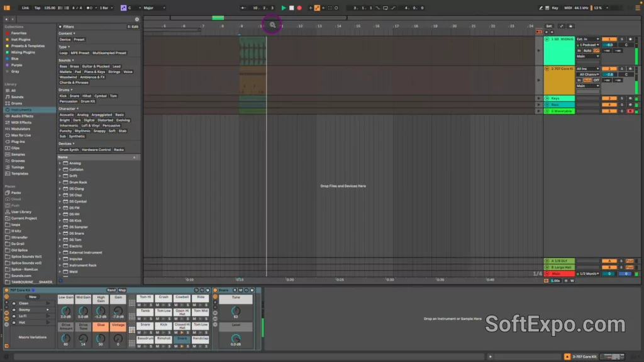Activate the Draw Mode pencil icon
This screenshot has width=644, height=362.
(540, 8)
